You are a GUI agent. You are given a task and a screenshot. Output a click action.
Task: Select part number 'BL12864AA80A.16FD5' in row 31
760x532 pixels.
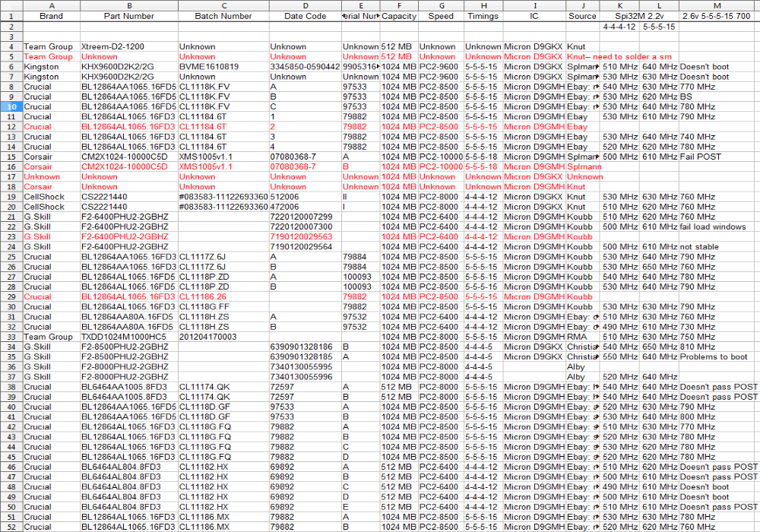click(128, 317)
